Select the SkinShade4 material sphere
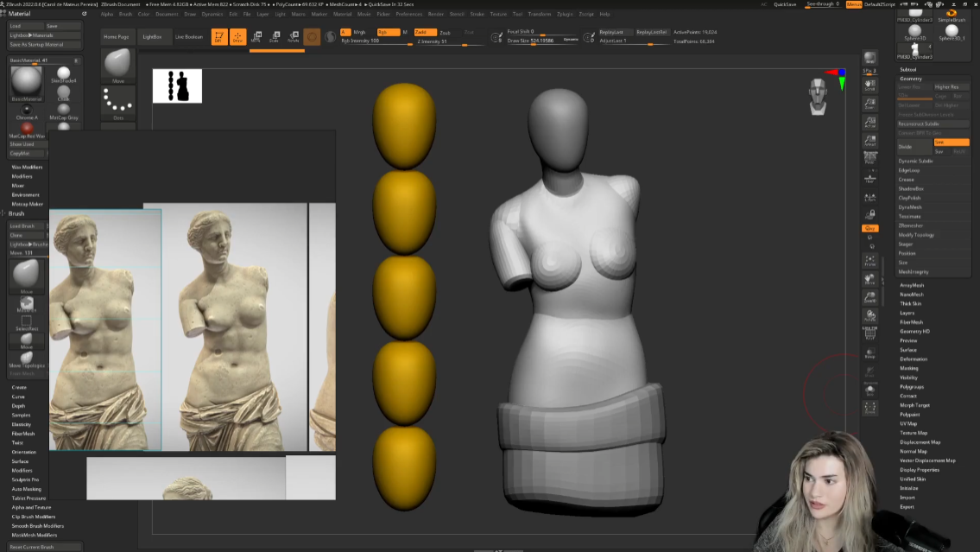The width and height of the screenshot is (980, 552). click(63, 74)
